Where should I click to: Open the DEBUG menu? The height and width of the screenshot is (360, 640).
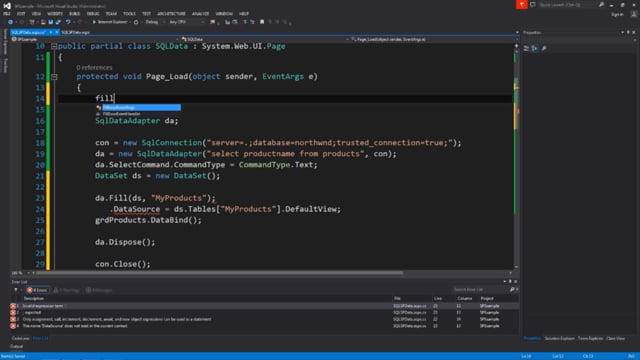[x=93, y=14]
